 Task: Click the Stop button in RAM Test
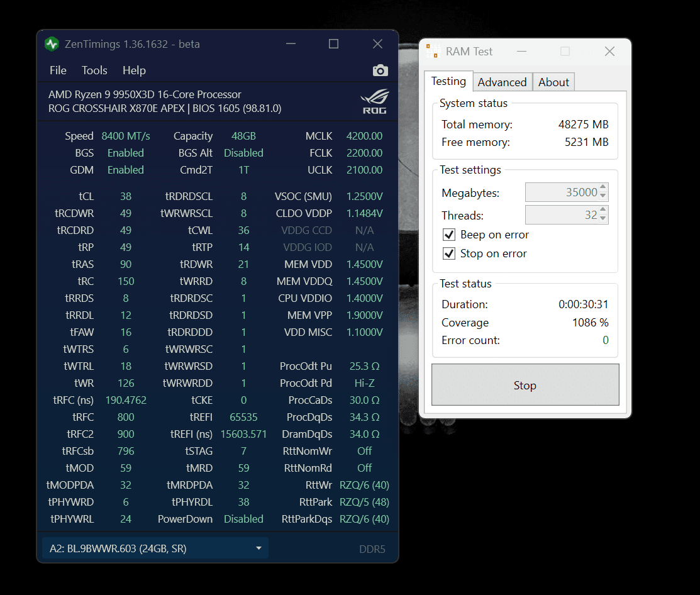point(525,385)
